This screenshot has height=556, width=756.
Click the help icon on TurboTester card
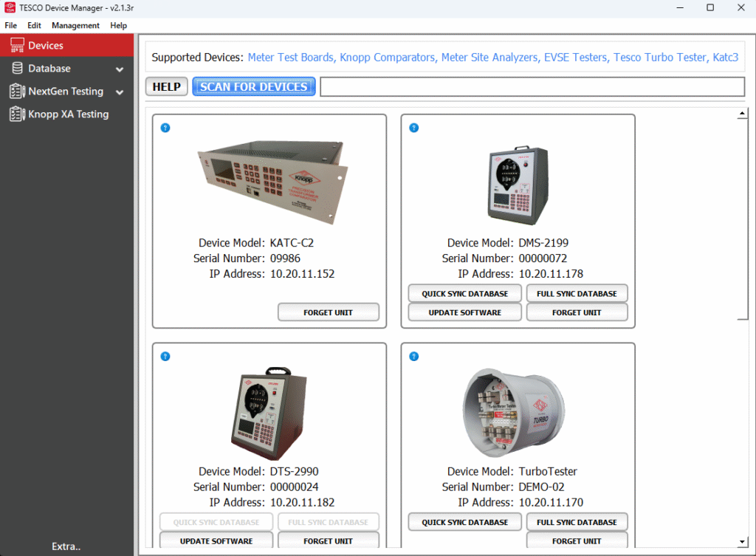click(413, 357)
